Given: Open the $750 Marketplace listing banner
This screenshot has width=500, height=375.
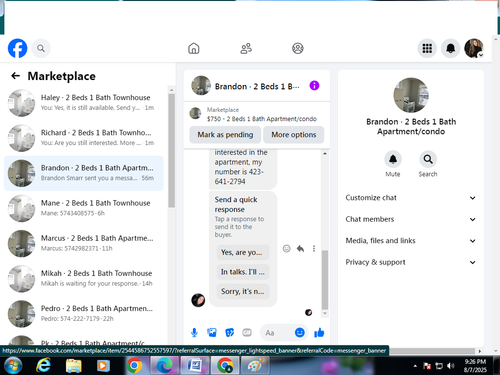Looking at the screenshot, I should [x=257, y=114].
